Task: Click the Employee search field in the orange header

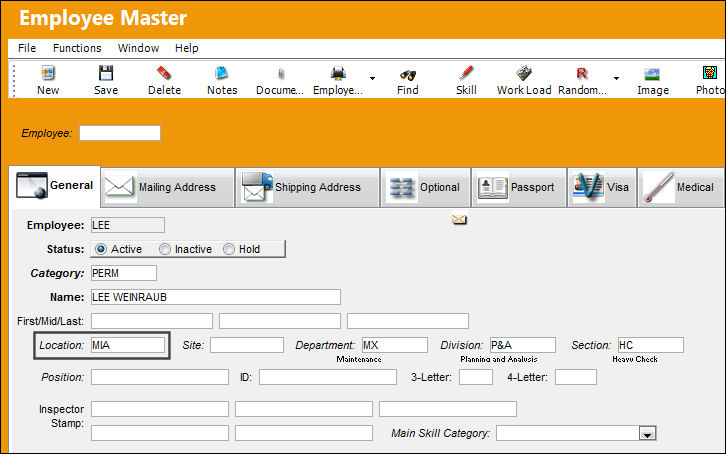Action: click(120, 133)
